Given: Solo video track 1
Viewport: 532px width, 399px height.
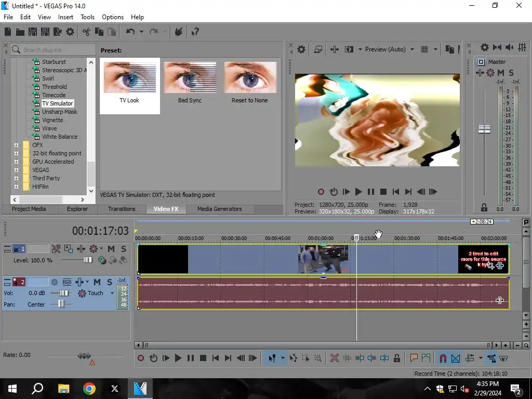Looking at the screenshot, I should [124, 249].
